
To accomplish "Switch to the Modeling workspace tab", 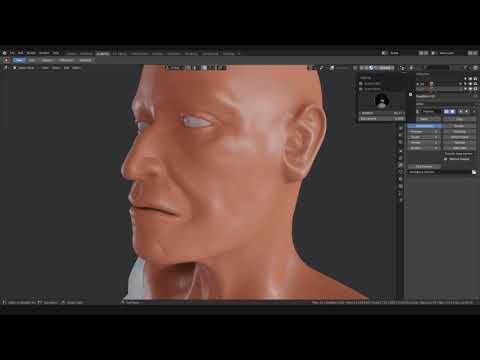I will pyautogui.click(x=86, y=53).
